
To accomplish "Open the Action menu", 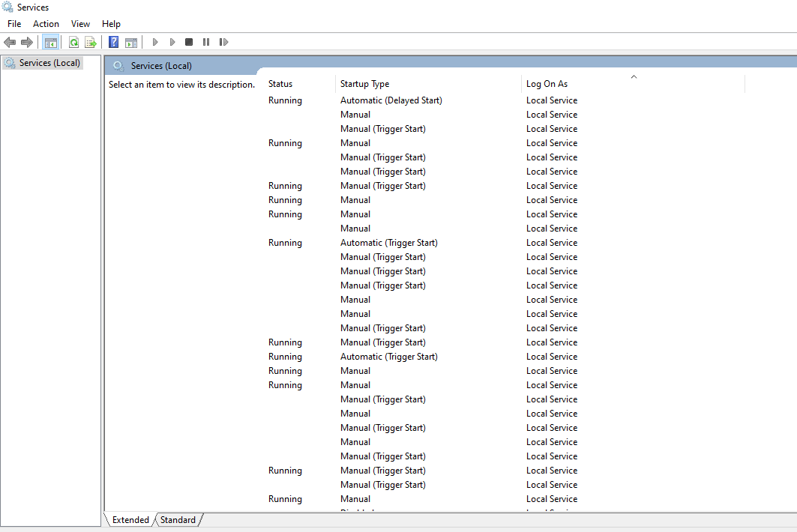I will pos(46,24).
